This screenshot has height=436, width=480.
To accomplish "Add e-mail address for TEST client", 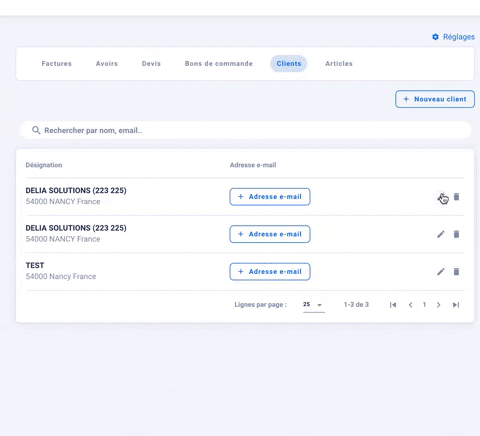I will coord(270,272).
